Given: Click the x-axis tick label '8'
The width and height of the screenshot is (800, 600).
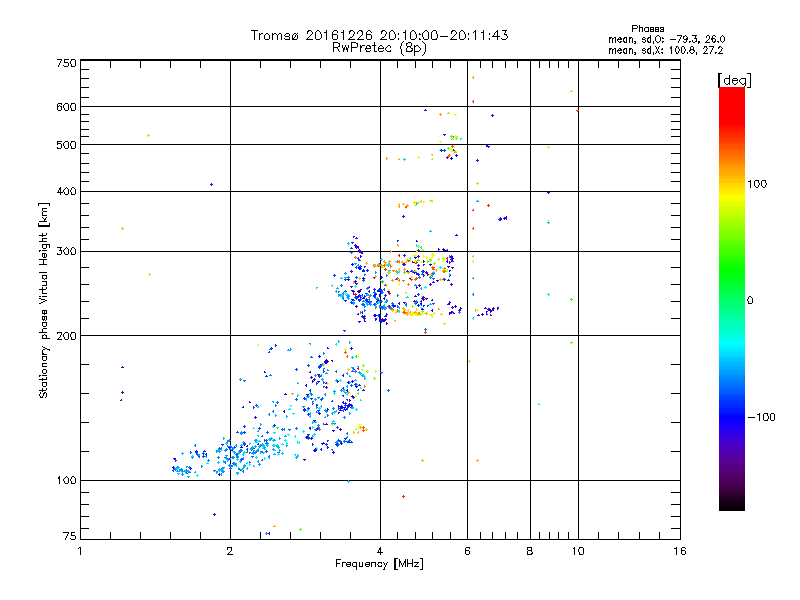Looking at the screenshot, I should tap(530, 551).
